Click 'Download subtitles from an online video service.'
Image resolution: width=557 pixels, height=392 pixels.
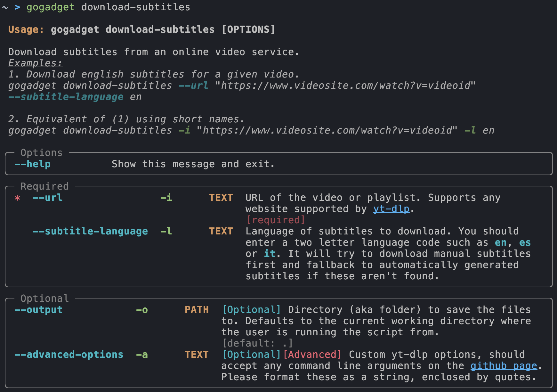(154, 52)
